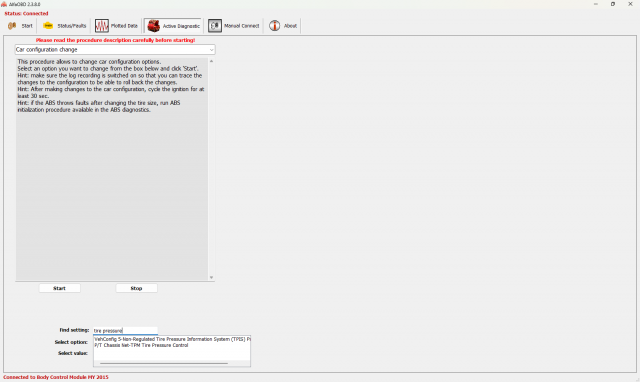Restore down the AlfaOBD window

tap(613, 4)
